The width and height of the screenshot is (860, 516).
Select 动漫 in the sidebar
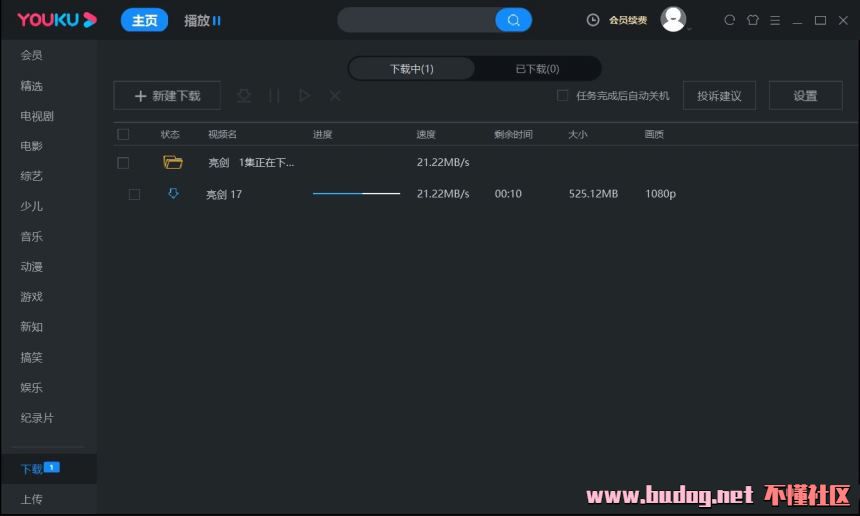tap(31, 266)
